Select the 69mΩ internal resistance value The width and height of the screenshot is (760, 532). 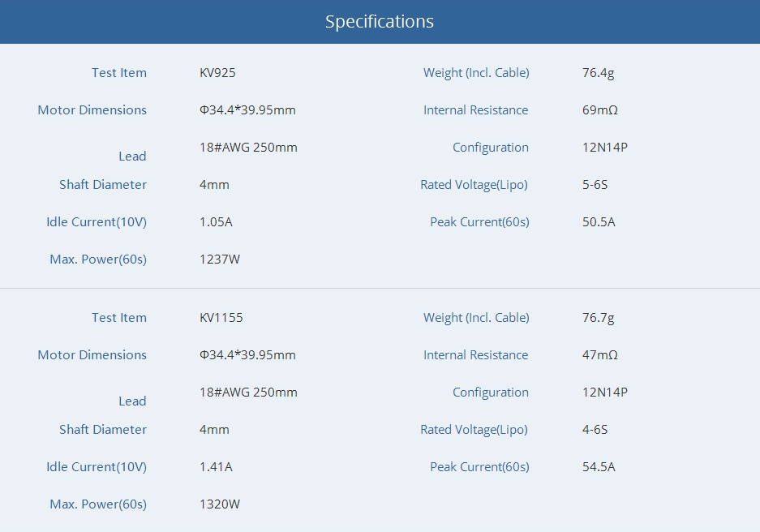pyautogui.click(x=599, y=110)
